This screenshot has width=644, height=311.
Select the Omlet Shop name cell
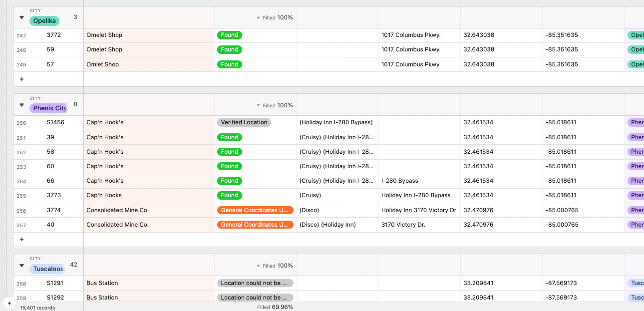149,64
